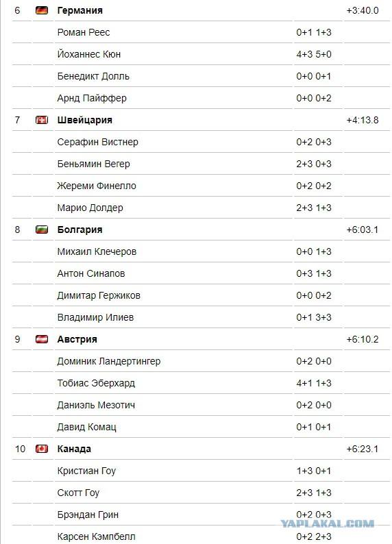This screenshot has width=392, height=544.
Task: Click athlete Йоханнес Кюн
Action: (x=89, y=54)
